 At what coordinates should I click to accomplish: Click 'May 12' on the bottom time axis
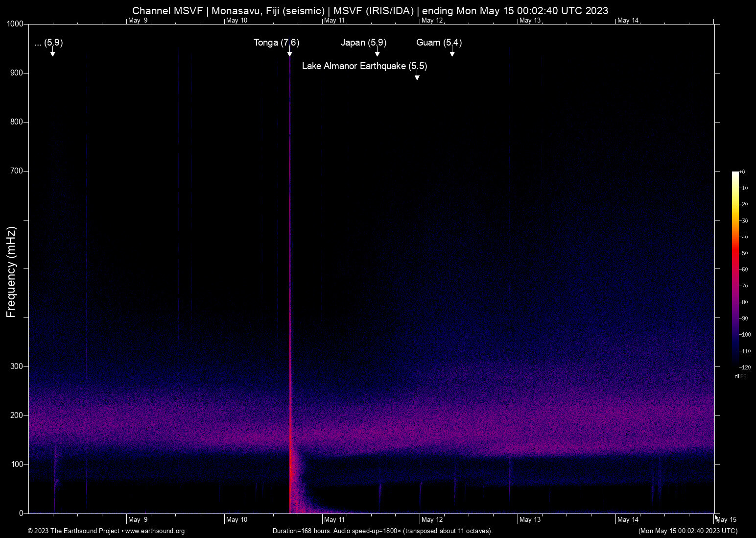(433, 520)
